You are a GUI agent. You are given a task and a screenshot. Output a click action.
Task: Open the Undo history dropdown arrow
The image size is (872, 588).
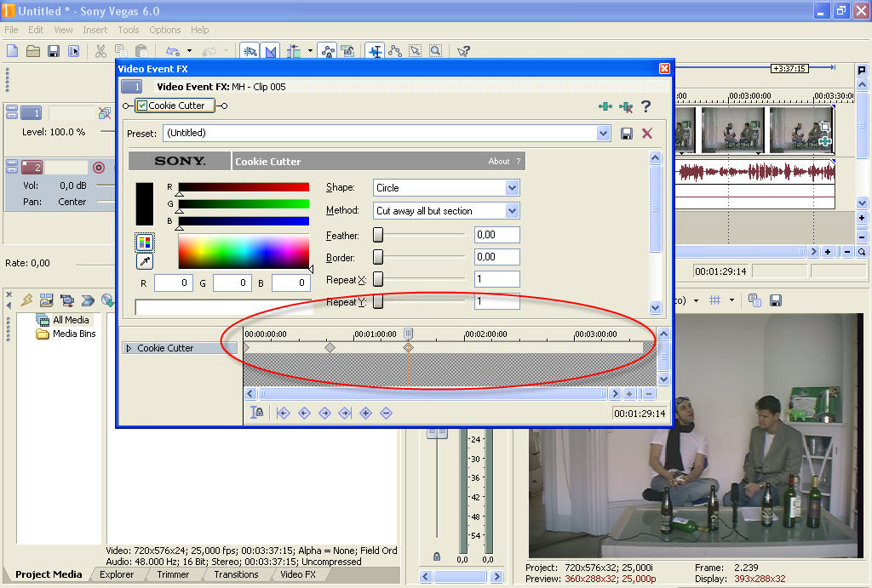pyautogui.click(x=189, y=51)
